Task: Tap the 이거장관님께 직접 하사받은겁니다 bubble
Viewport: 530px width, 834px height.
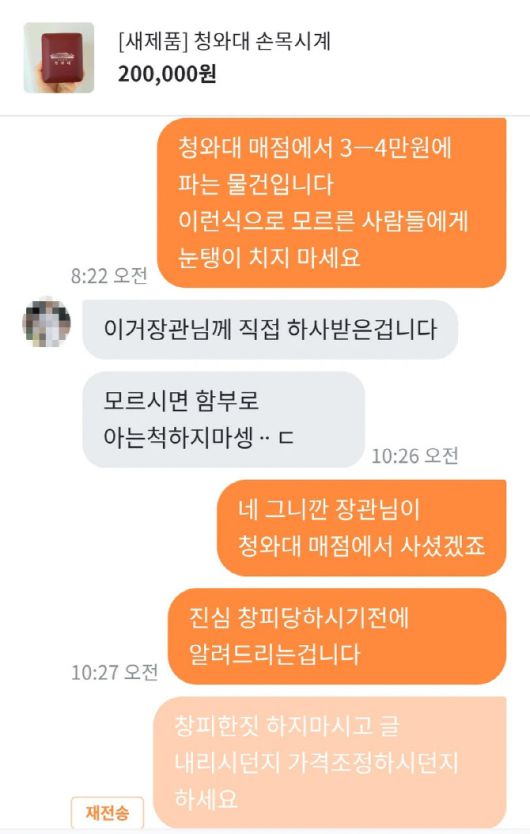Action: coord(270,329)
